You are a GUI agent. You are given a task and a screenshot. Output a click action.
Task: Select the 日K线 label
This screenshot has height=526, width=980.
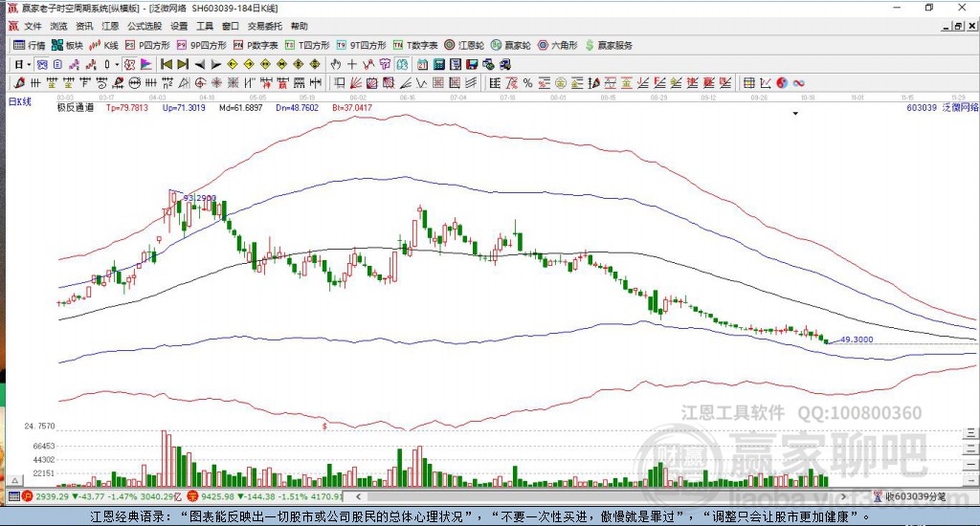pyautogui.click(x=20, y=101)
